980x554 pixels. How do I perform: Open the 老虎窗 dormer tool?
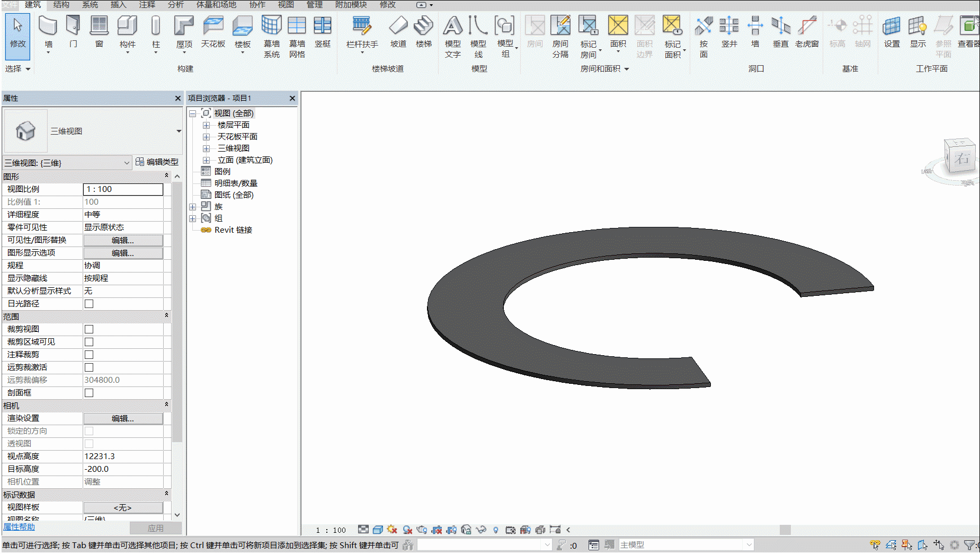pyautogui.click(x=807, y=32)
